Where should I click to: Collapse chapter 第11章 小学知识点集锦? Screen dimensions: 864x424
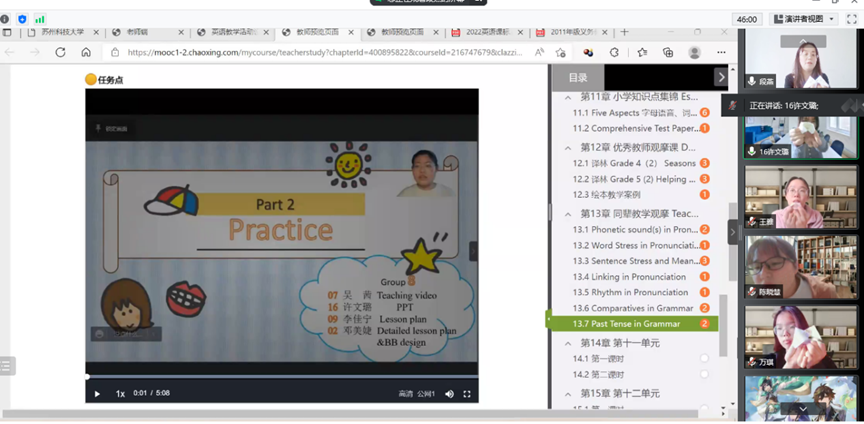click(x=568, y=97)
